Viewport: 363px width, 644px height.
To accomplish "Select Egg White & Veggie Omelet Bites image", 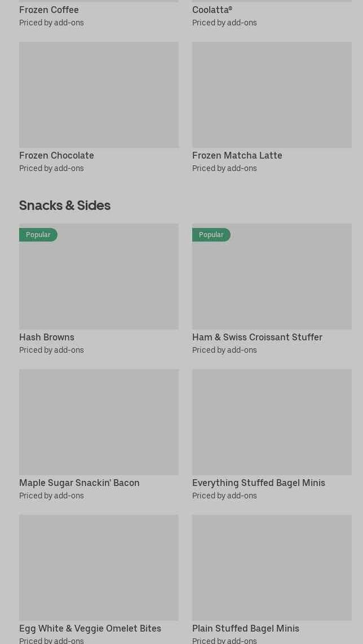I will pyautogui.click(x=99, y=567).
